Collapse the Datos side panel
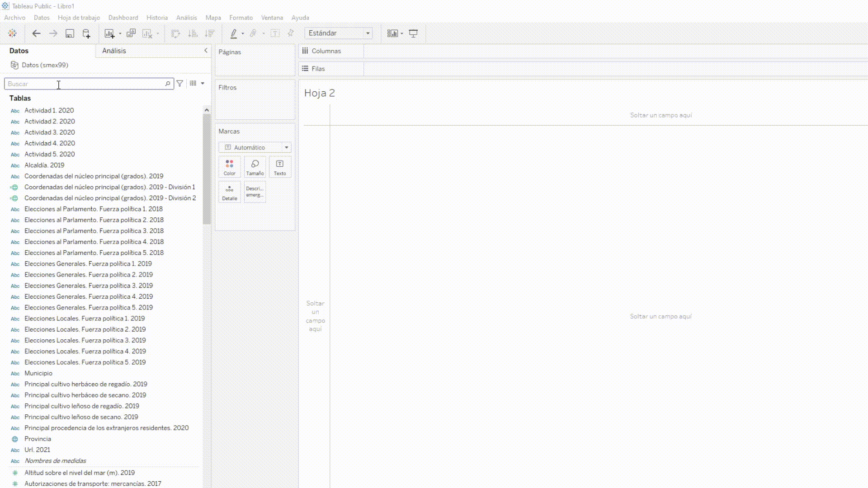The width and height of the screenshot is (868, 488). coord(206,51)
